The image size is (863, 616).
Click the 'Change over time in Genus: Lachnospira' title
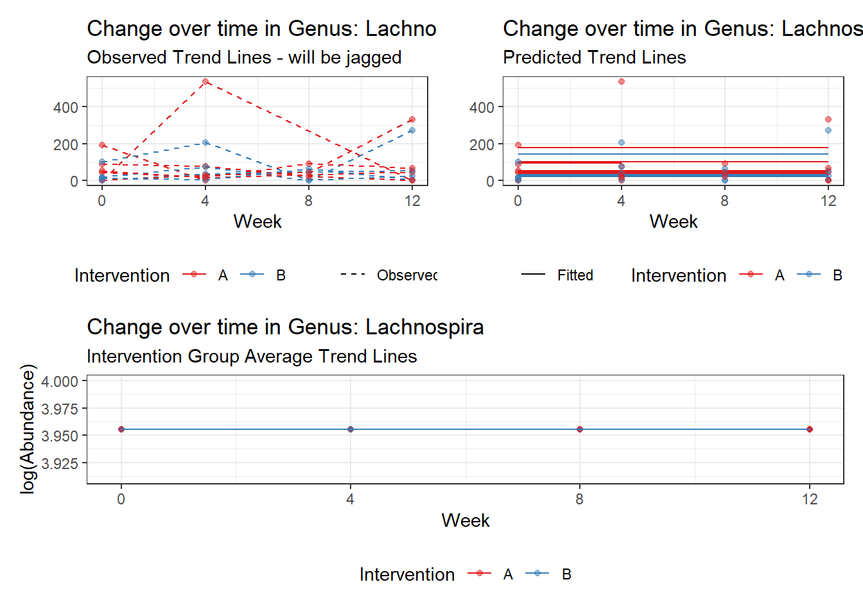pos(285,327)
